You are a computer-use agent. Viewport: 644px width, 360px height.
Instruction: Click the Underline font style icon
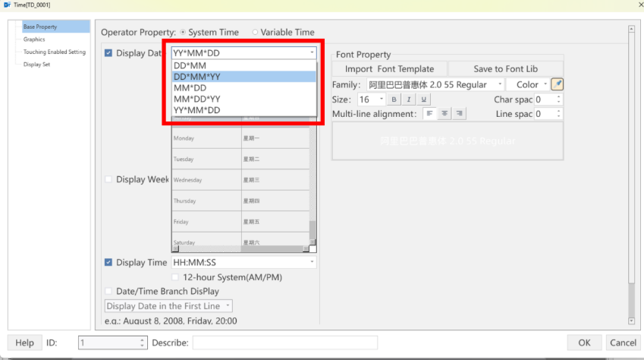click(423, 99)
